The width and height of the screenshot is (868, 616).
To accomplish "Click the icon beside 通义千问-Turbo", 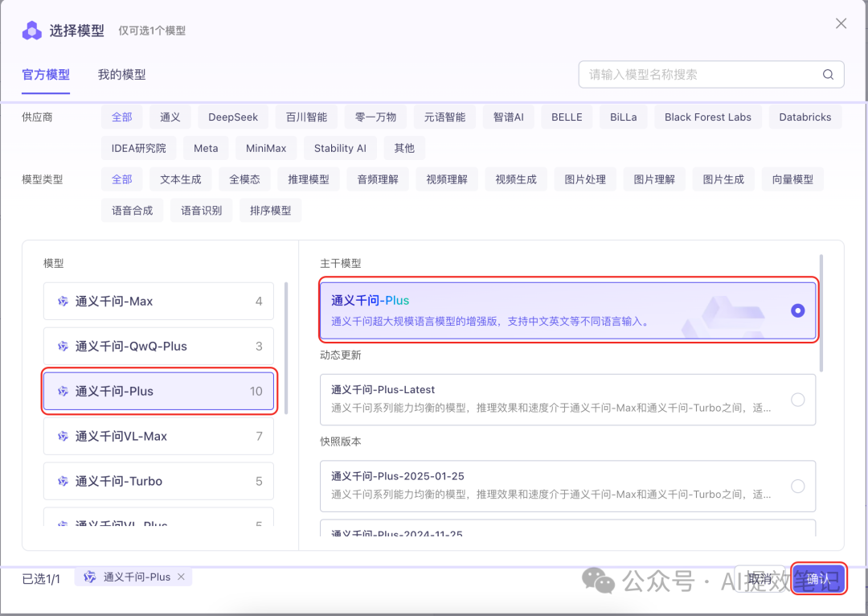I will click(x=63, y=481).
